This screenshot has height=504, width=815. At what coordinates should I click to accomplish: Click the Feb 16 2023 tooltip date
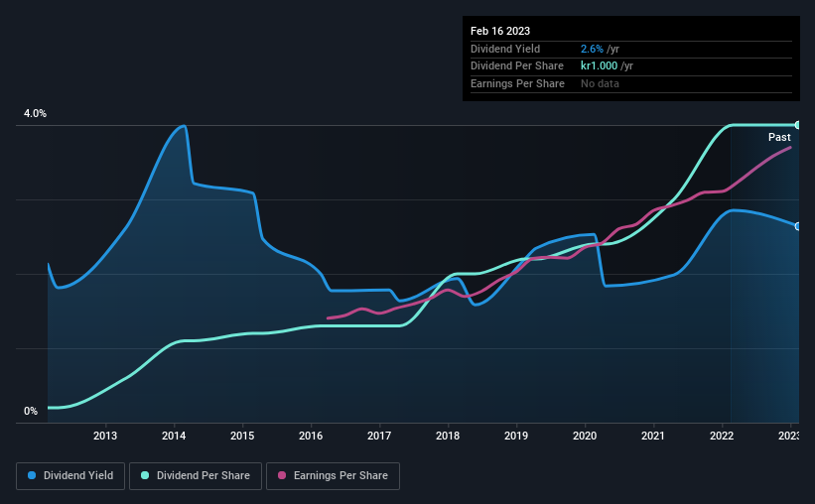500,31
